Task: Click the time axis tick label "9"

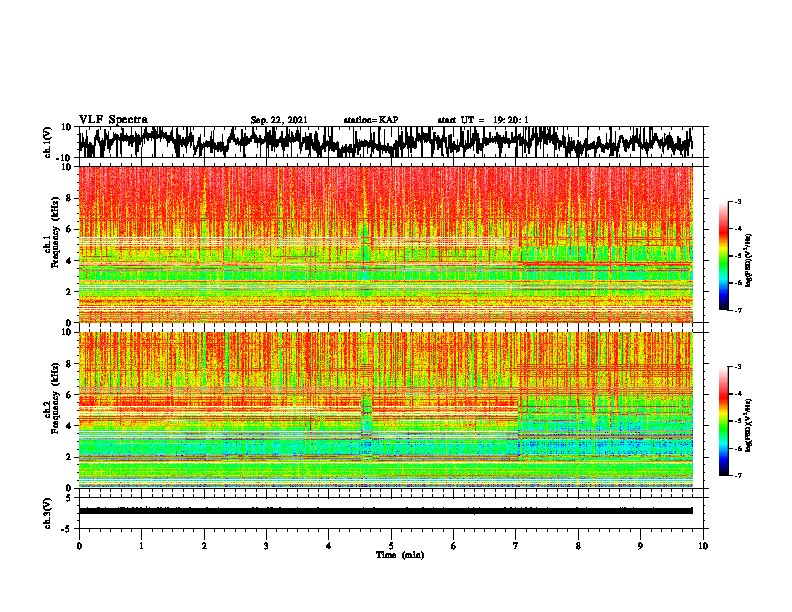Action: pos(640,546)
